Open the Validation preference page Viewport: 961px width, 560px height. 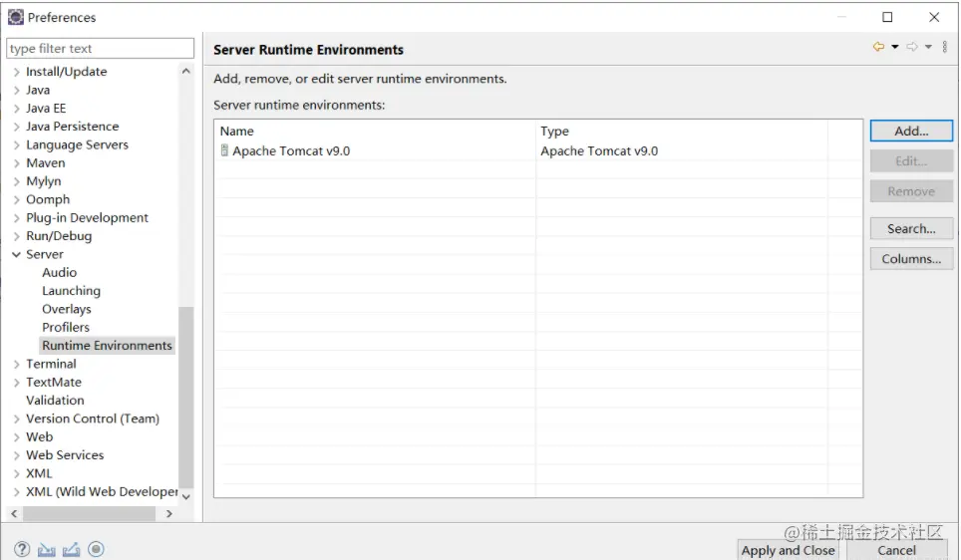[x=55, y=401]
